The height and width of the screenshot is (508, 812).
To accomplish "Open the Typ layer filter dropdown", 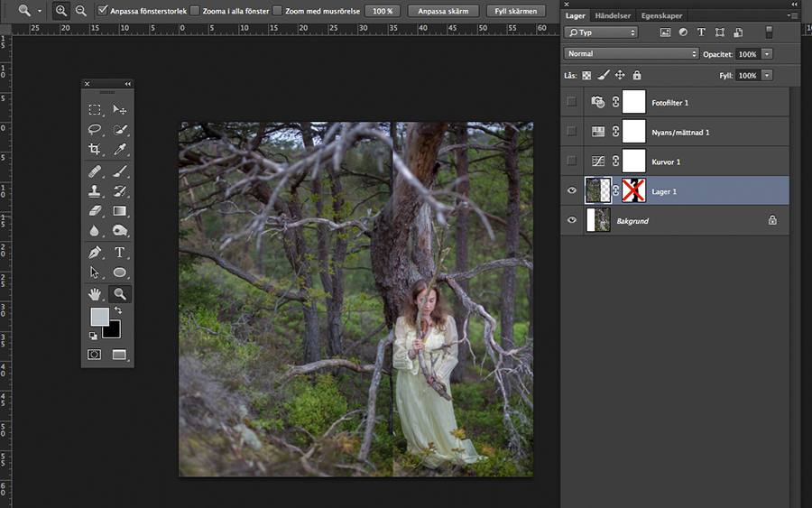I will (x=601, y=32).
